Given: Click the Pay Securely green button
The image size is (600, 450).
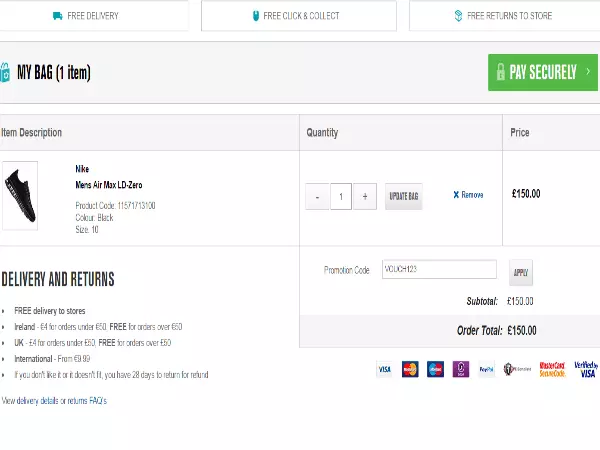Looking at the screenshot, I should pyautogui.click(x=543, y=72).
